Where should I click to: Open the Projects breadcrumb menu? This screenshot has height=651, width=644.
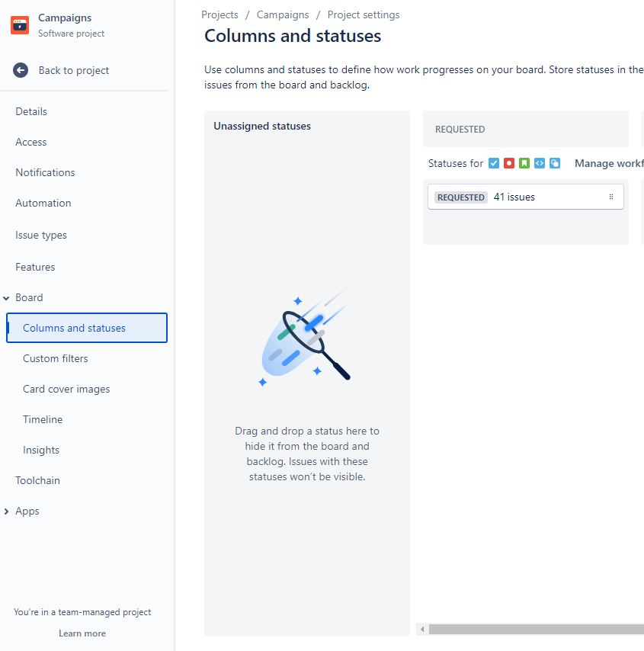click(x=219, y=14)
